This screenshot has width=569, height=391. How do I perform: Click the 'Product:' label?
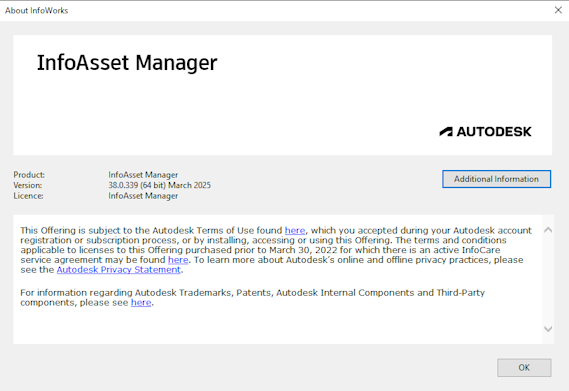pos(29,175)
